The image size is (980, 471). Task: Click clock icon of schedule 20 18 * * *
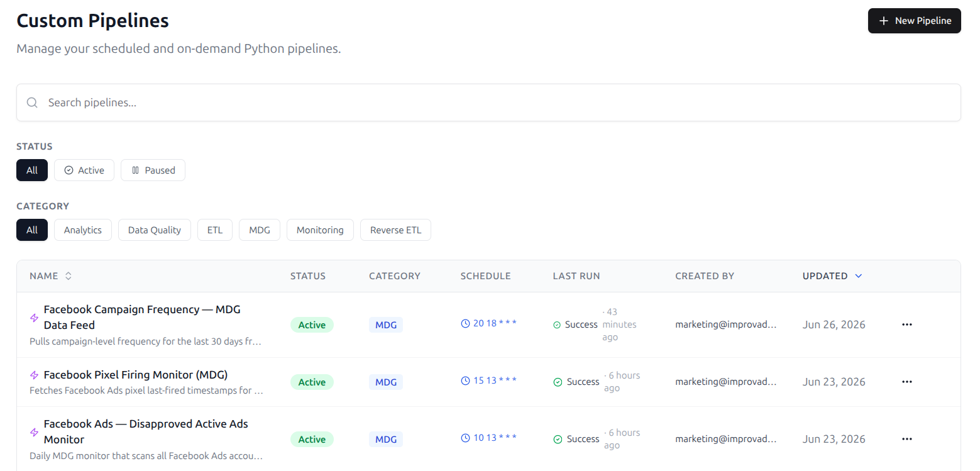466,323
